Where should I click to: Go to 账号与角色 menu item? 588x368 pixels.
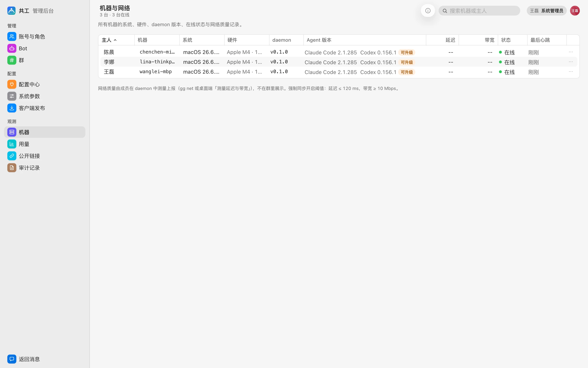click(45, 37)
